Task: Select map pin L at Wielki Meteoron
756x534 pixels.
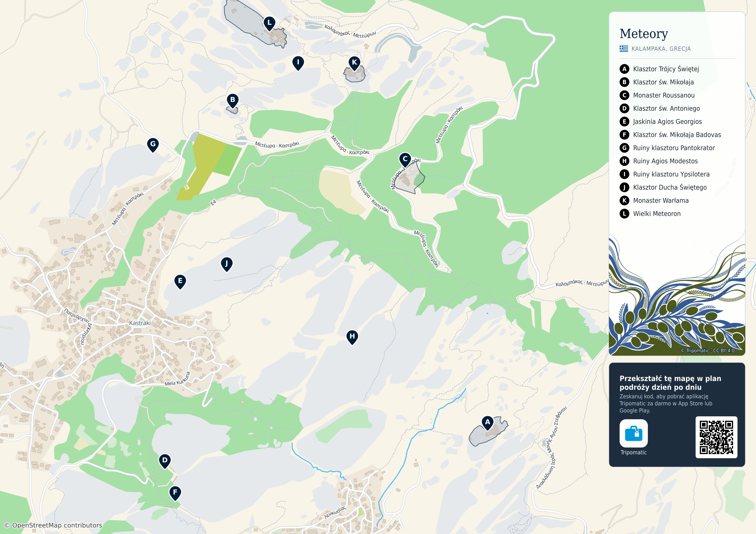Action: click(x=269, y=24)
